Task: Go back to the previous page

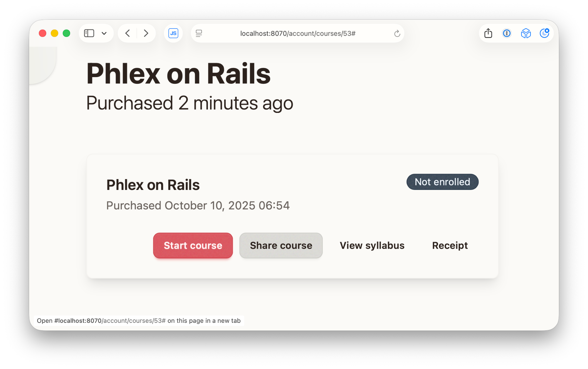Action: pyautogui.click(x=128, y=33)
